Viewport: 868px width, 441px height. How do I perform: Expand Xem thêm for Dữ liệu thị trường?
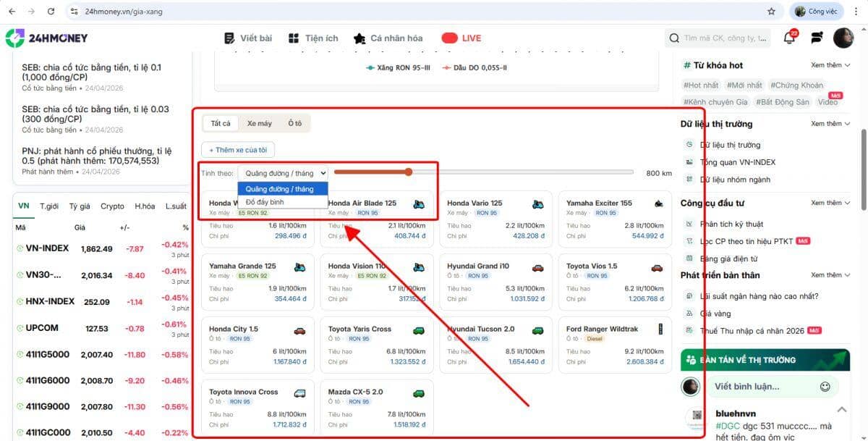pos(830,124)
